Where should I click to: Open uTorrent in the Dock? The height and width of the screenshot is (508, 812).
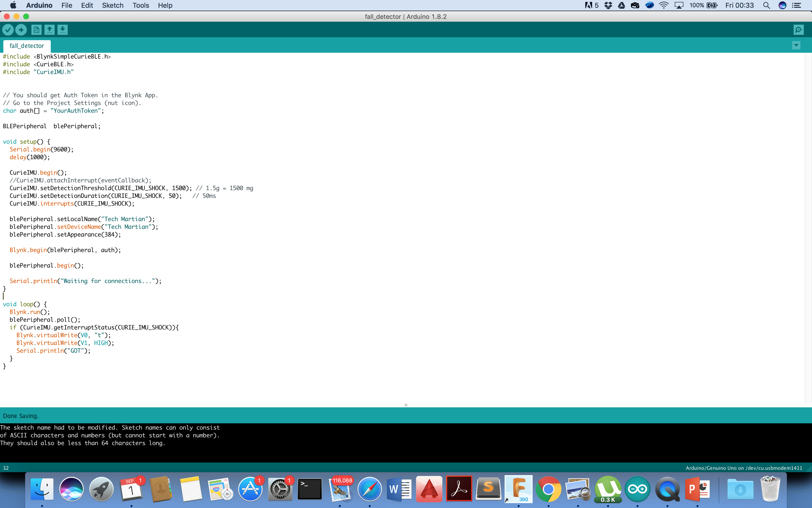point(608,489)
